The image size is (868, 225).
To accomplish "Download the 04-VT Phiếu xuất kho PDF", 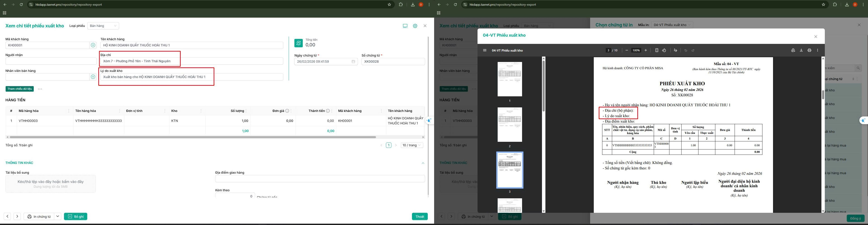I will point(801,50).
